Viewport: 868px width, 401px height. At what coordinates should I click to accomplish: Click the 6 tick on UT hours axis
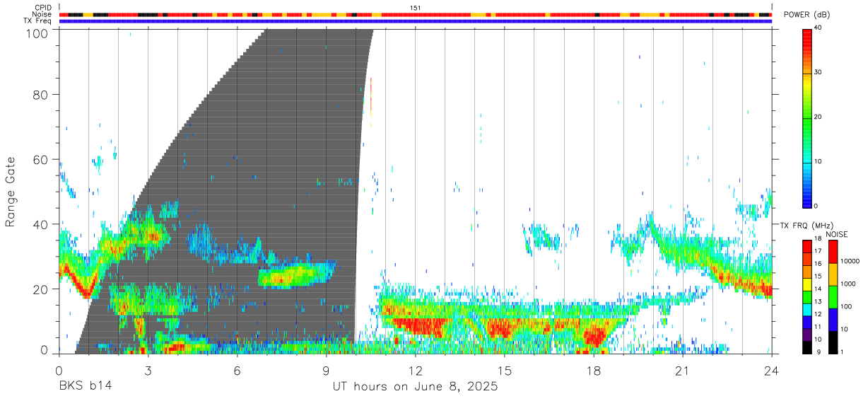coord(237,371)
